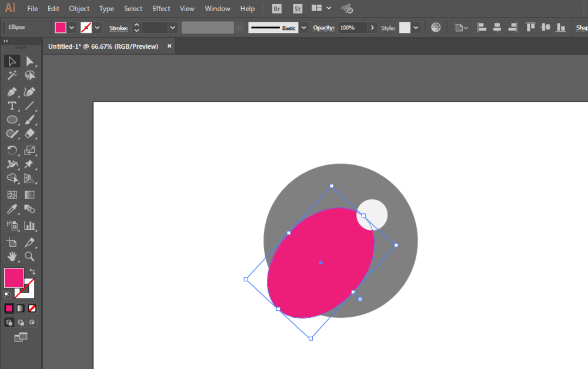Click the pink fill swatch in toolbox
Screen dimensions: 588x369
[14, 277]
